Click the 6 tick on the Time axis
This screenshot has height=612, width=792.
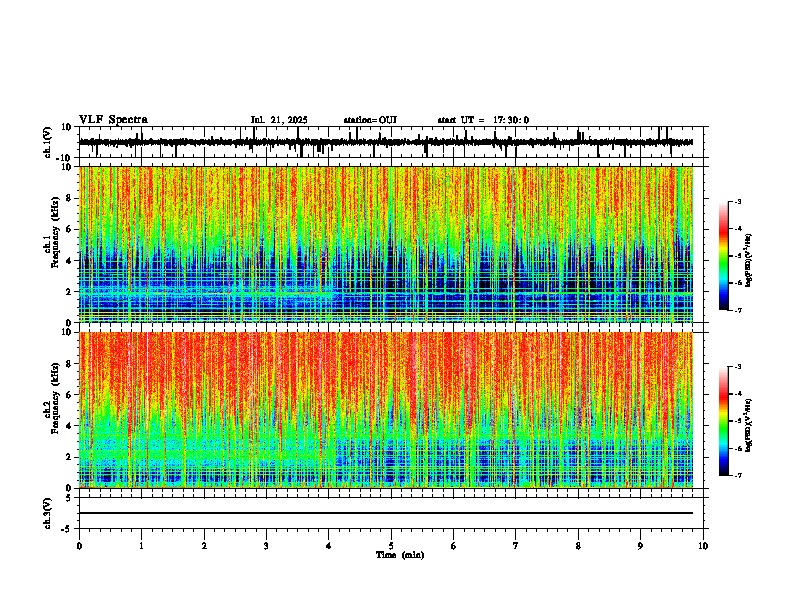click(454, 546)
